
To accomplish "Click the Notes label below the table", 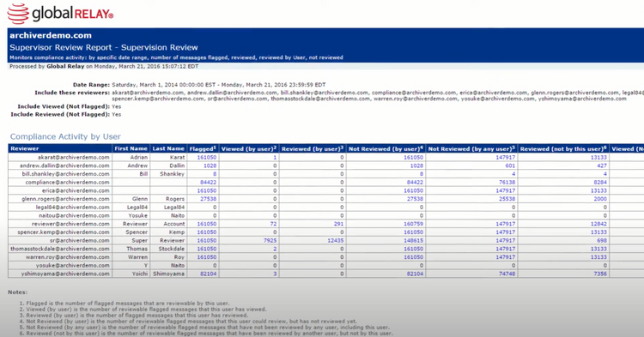I will (x=18, y=292).
